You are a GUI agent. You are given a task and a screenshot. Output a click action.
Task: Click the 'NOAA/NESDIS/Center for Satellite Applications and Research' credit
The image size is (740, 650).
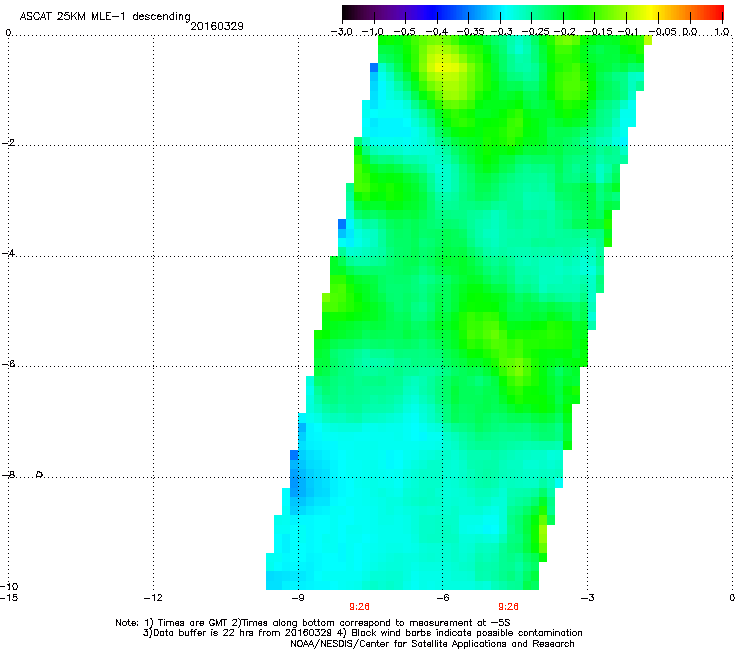432,644
